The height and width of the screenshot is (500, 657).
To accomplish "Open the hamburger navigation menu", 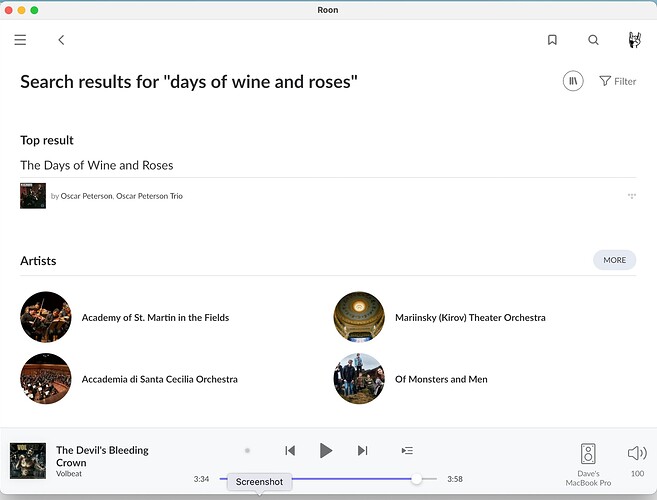I will (20, 40).
